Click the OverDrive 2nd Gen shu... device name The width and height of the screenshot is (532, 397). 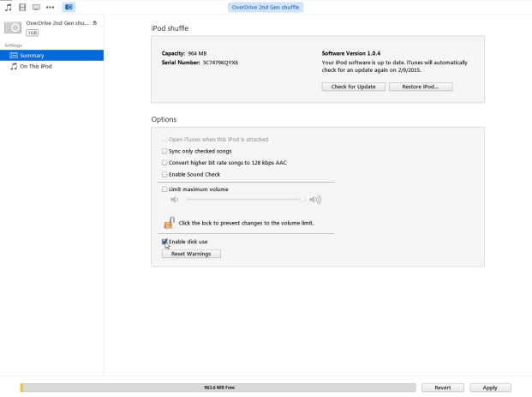57,23
